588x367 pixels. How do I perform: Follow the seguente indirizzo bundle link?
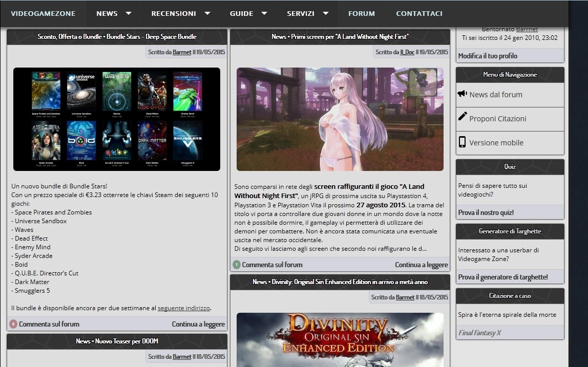click(184, 308)
